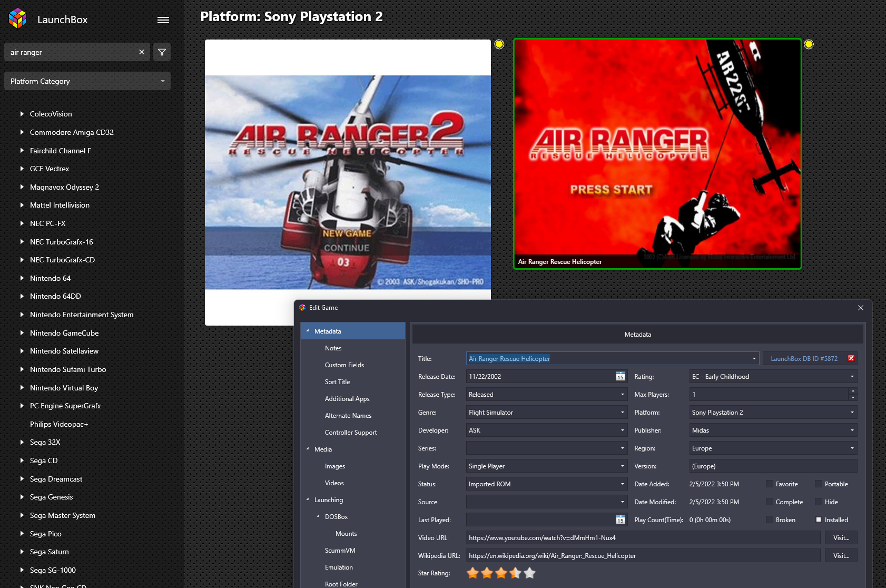Toggle the Complete checkbox

click(x=770, y=502)
